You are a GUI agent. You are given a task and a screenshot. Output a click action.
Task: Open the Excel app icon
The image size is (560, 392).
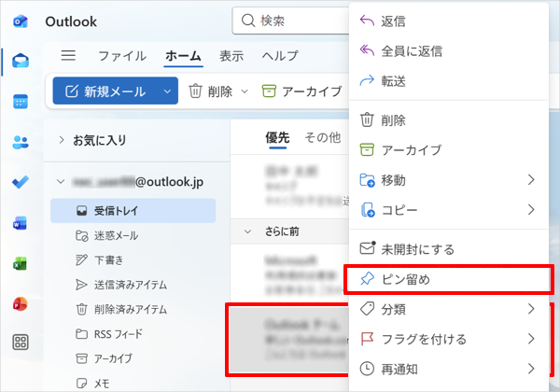click(x=20, y=264)
